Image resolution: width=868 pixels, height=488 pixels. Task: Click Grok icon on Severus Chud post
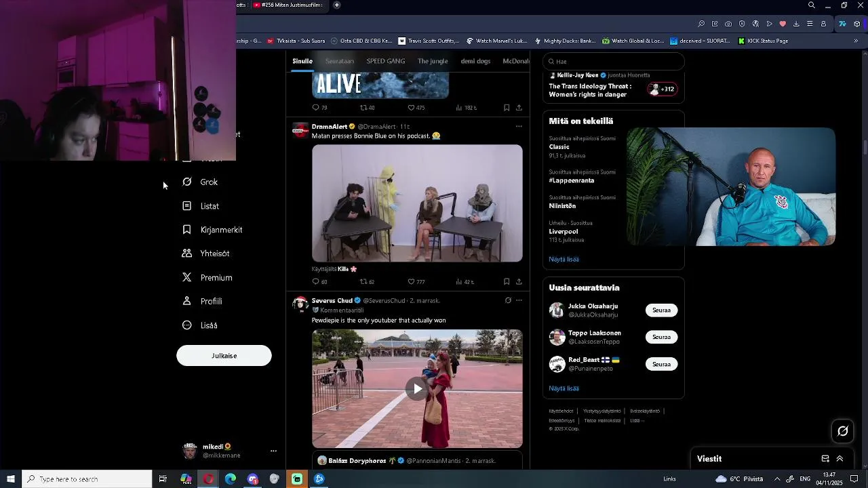[x=508, y=300]
